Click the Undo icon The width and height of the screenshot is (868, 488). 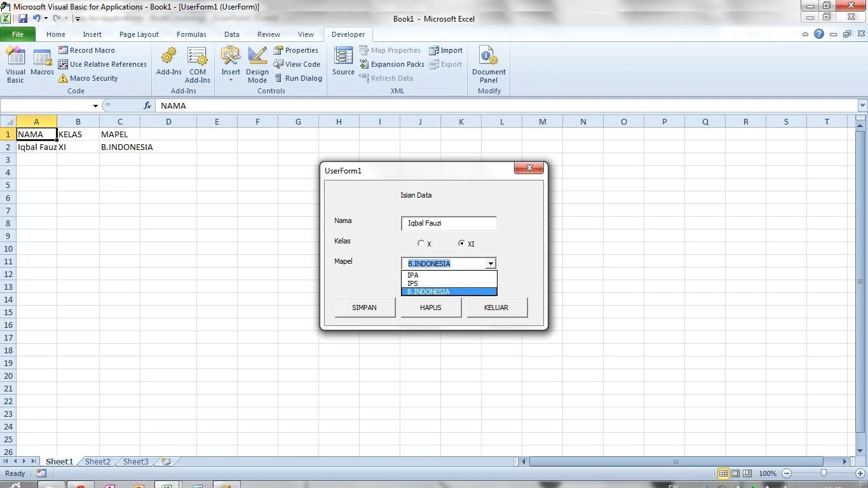coord(37,18)
